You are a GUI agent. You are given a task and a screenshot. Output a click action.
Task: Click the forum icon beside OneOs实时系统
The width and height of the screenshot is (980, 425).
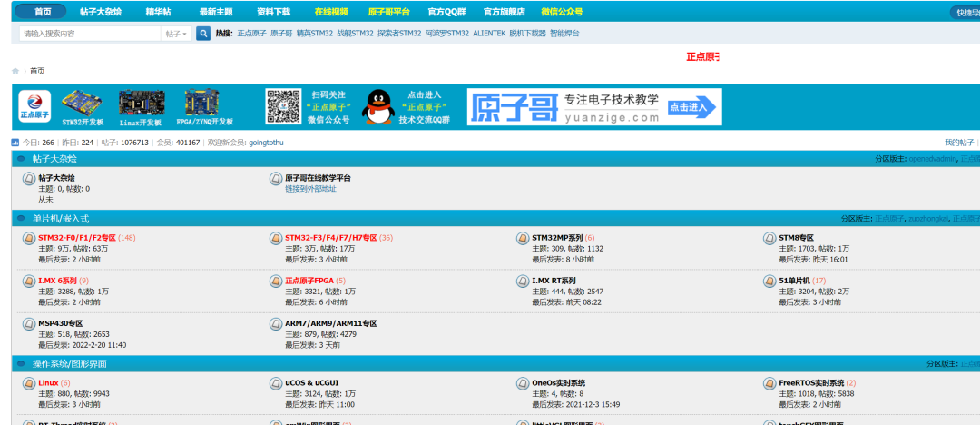(523, 383)
